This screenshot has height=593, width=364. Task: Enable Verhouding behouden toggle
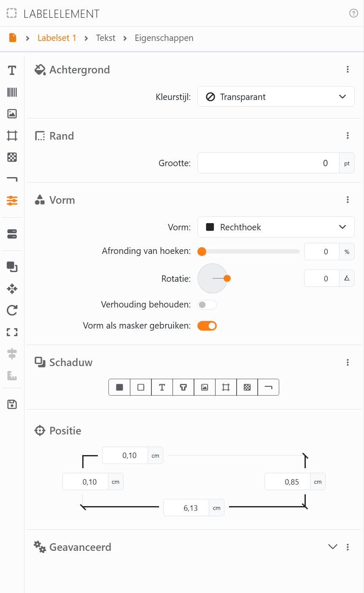tap(207, 305)
